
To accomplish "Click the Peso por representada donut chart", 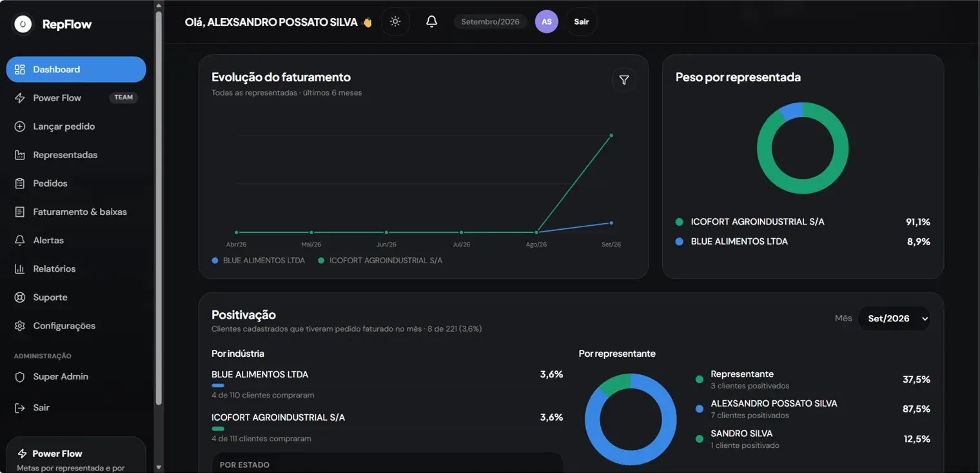I will click(803, 148).
